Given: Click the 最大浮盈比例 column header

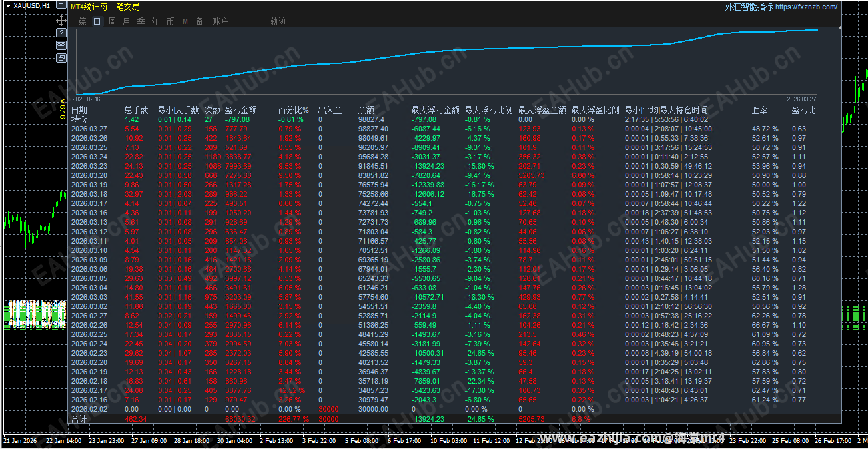Looking at the screenshot, I should 595,110.
